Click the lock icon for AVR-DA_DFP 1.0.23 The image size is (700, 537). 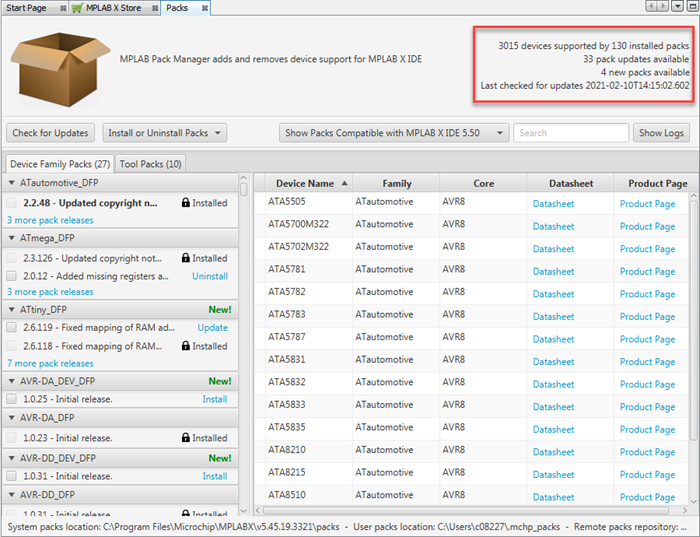(x=185, y=438)
